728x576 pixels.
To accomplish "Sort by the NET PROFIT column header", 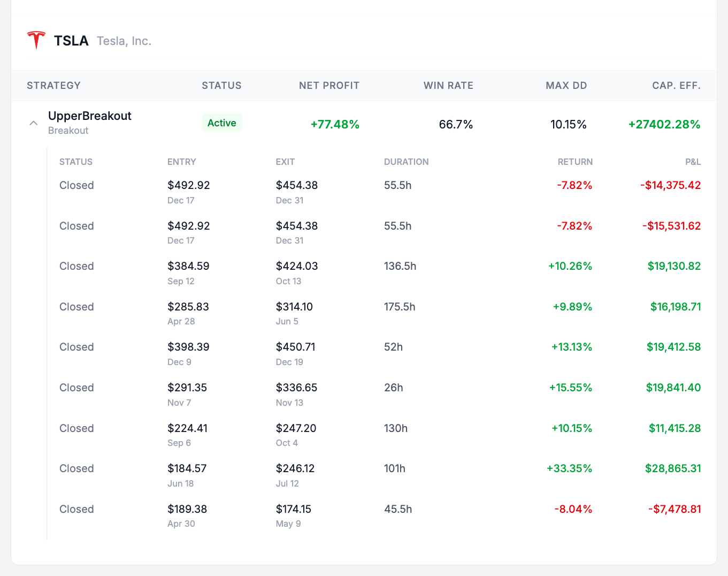I will click(329, 85).
